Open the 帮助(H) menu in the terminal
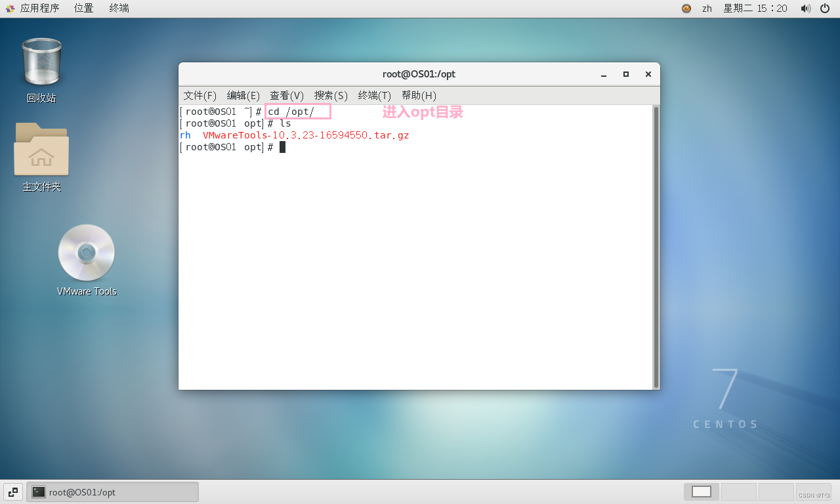This screenshot has height=504, width=840. 419,95
